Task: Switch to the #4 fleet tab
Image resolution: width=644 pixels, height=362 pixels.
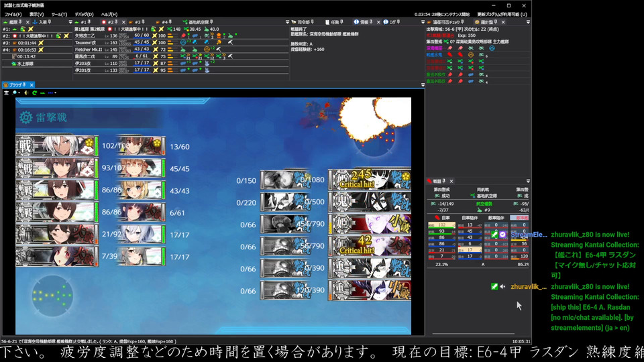Action: (x=164, y=22)
